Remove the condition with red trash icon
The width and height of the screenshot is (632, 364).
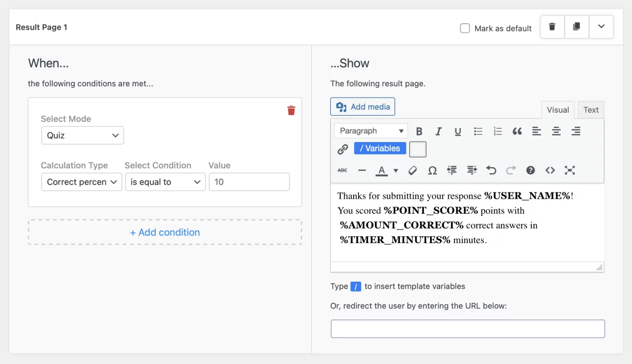click(x=291, y=110)
